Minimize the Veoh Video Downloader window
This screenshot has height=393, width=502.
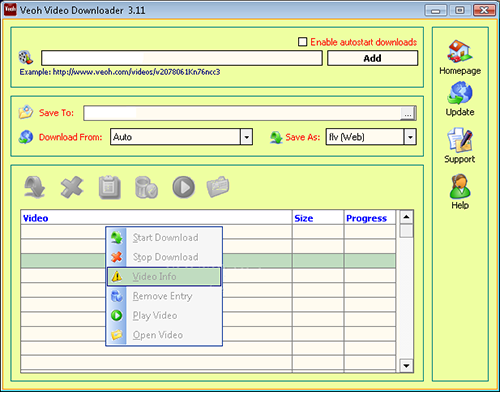click(x=435, y=10)
